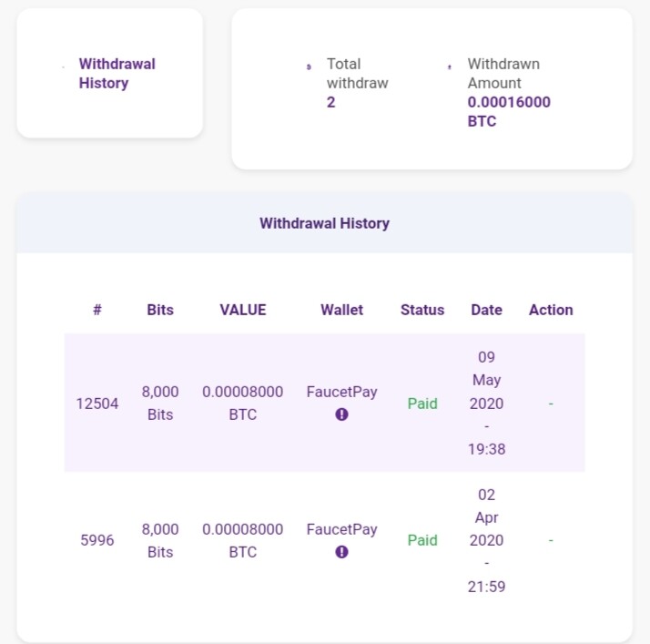Click the Wallet column header

click(341, 310)
